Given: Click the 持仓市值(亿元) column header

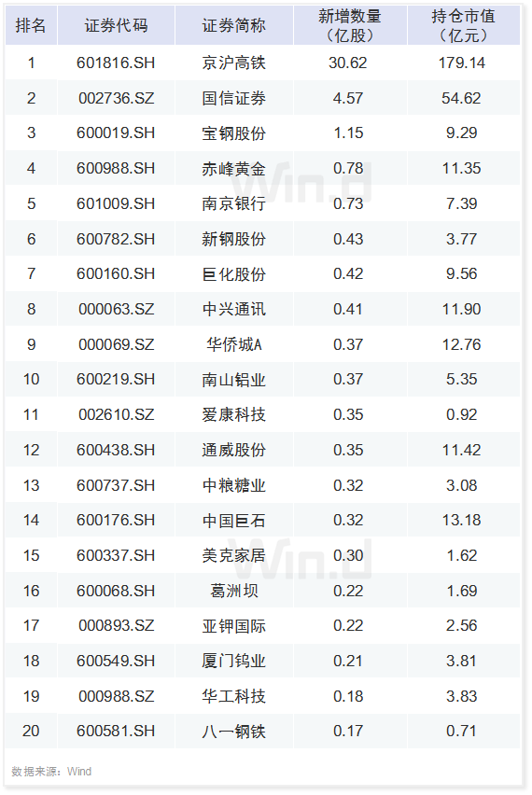Looking at the screenshot, I should pyautogui.click(x=463, y=25).
